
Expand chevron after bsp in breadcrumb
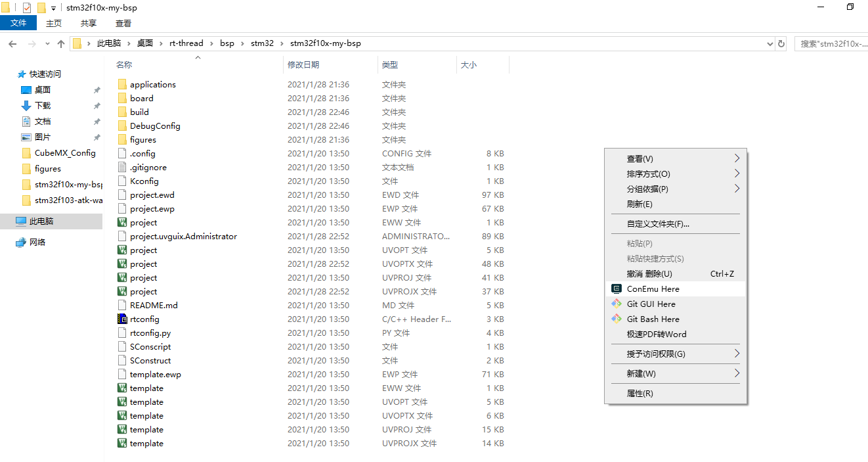click(242, 43)
